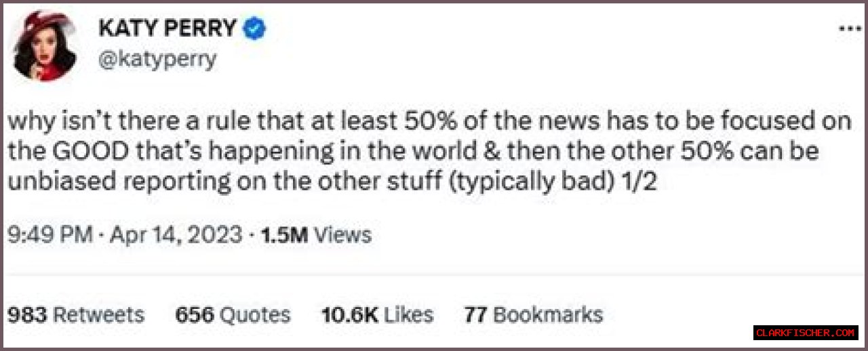Show the 983 Retweets list

[x=75, y=314]
